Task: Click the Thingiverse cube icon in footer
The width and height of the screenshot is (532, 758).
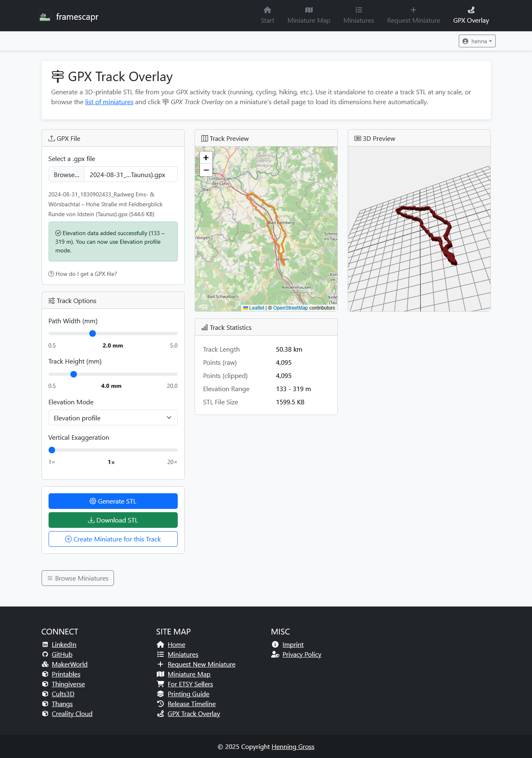Action: point(45,684)
